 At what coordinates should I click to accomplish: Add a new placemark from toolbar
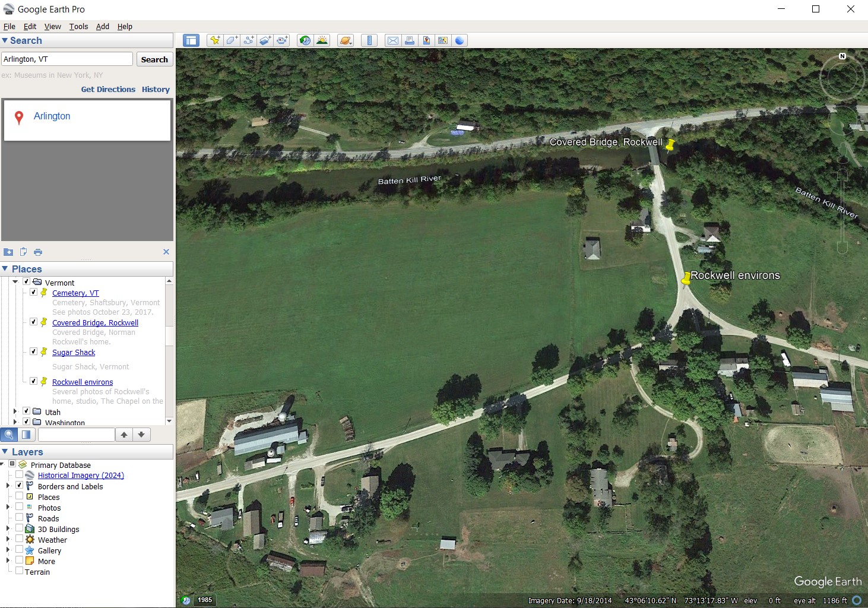tap(215, 40)
